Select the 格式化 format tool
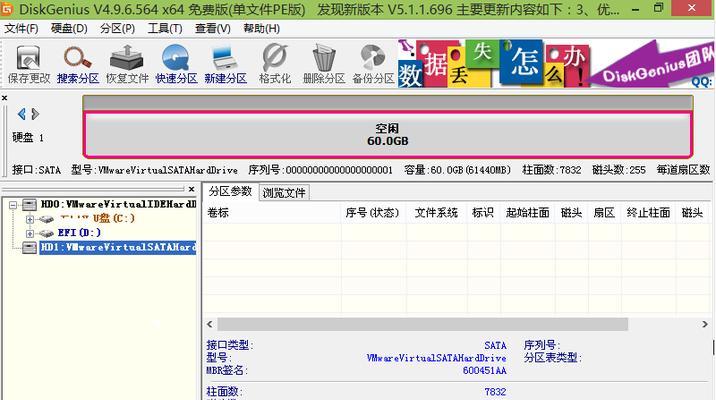This screenshot has height=400, width=716. click(x=274, y=64)
